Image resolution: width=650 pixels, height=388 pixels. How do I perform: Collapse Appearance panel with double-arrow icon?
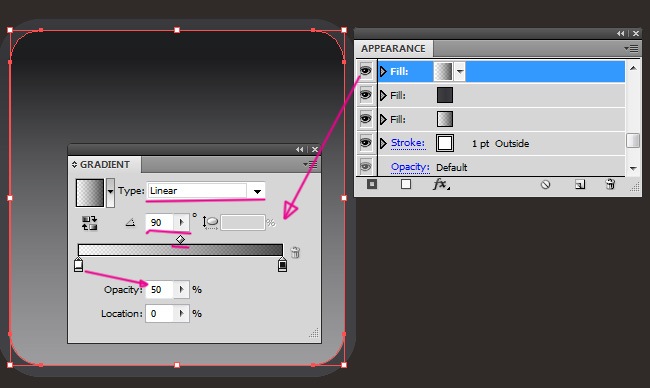[621, 34]
